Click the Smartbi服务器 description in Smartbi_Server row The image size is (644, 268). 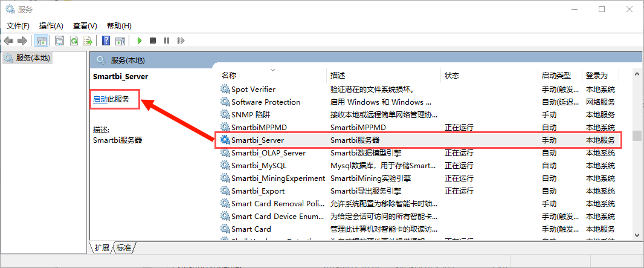pos(355,140)
